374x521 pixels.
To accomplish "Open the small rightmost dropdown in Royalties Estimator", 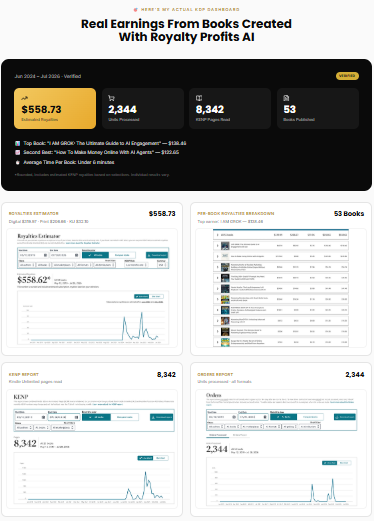I will [x=162, y=265].
